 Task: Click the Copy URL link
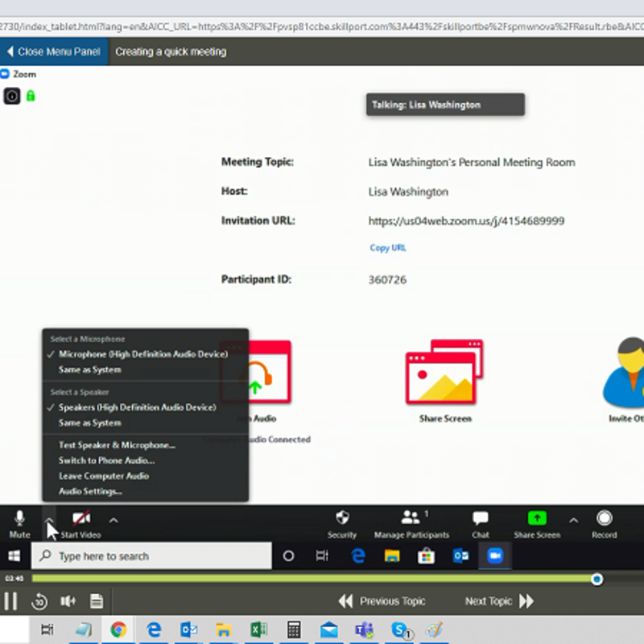point(388,248)
